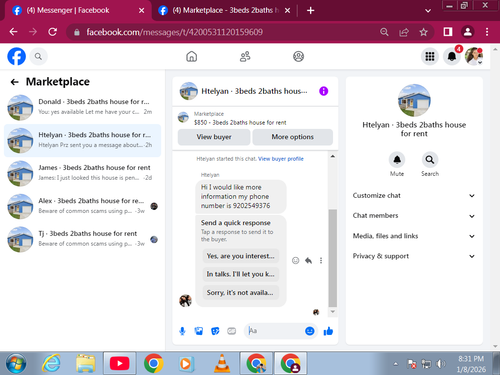The height and width of the screenshot is (375, 500).
Task: Open James conversation in list
Action: click(82, 173)
